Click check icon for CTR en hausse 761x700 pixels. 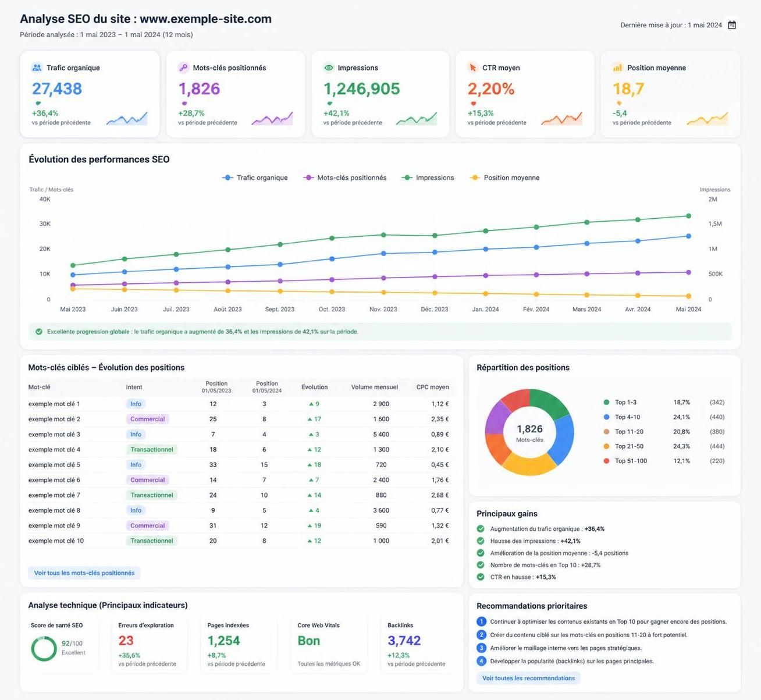click(481, 577)
